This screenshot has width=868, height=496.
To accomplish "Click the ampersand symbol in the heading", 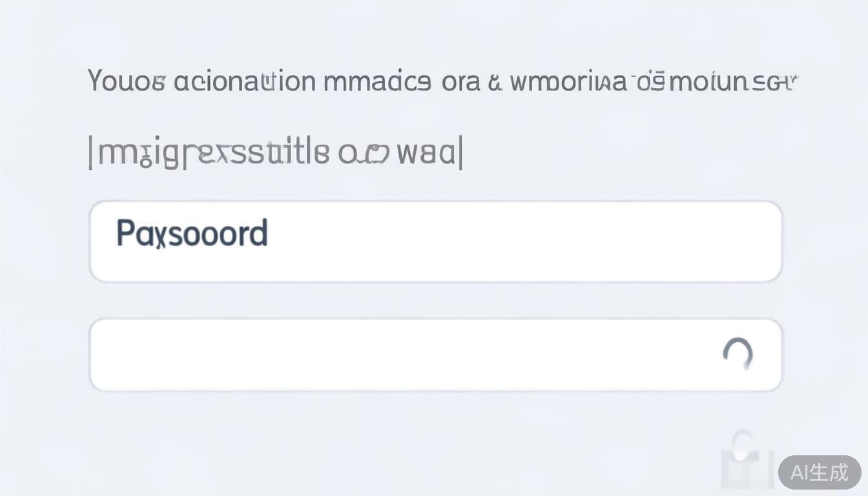I will tap(496, 83).
